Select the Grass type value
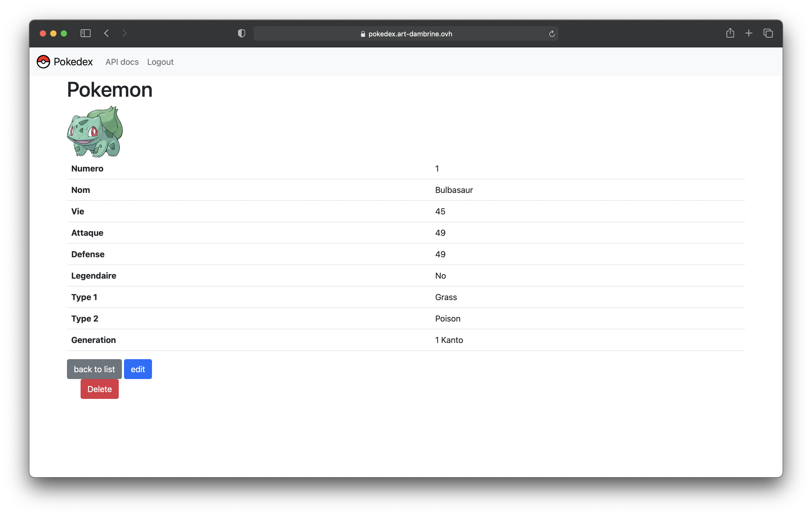The height and width of the screenshot is (516, 812). click(446, 297)
